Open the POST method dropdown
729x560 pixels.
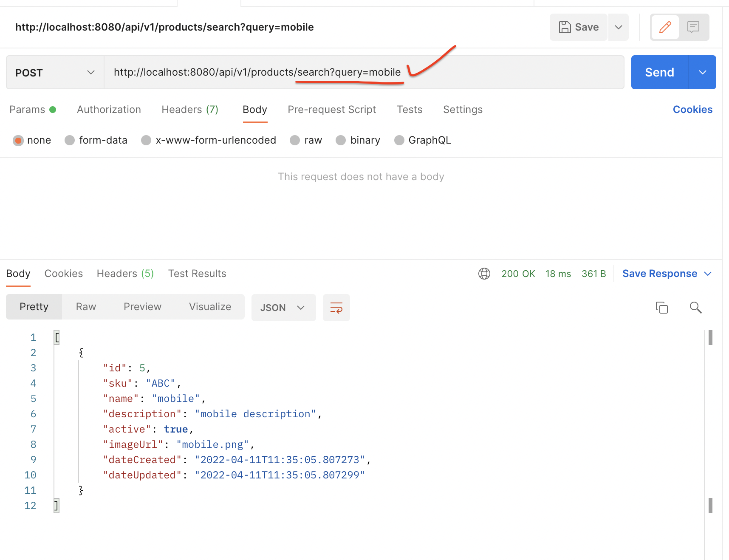point(55,73)
